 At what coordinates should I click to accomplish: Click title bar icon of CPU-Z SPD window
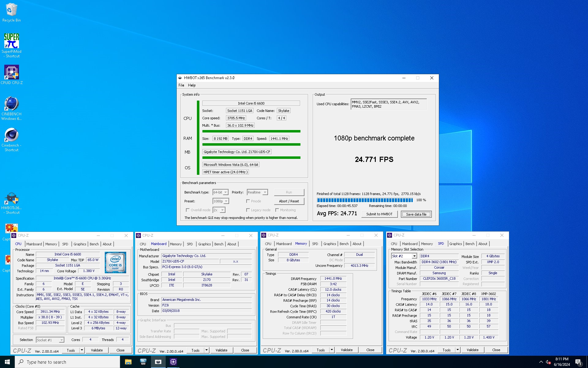[390, 235]
